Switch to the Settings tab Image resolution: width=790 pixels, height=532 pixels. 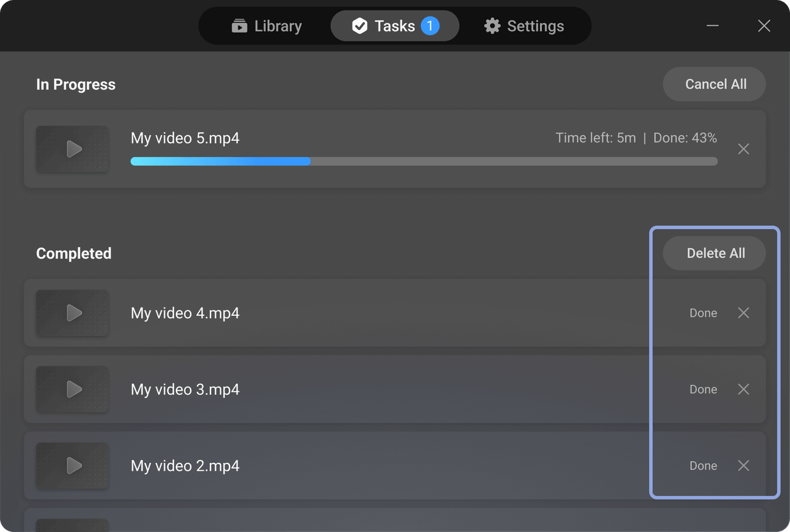point(524,26)
